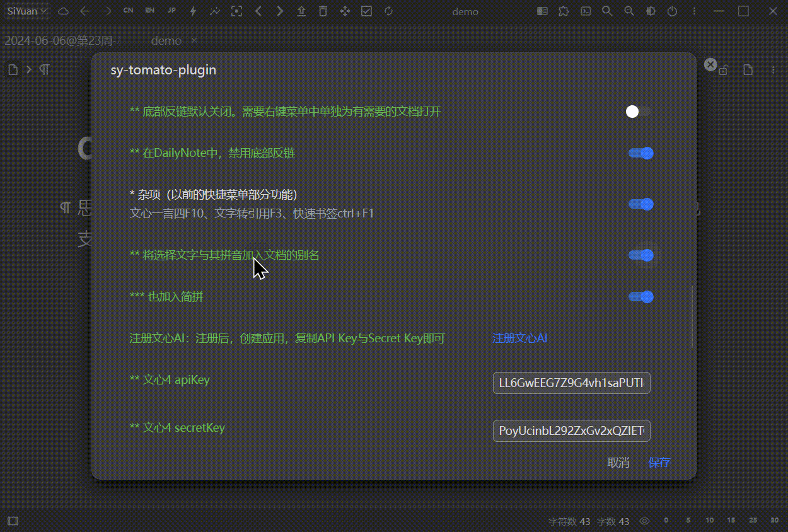Viewport: 788px width, 532px height.
Task: Go forward with the right arrow icon
Action: pyautogui.click(x=107, y=11)
